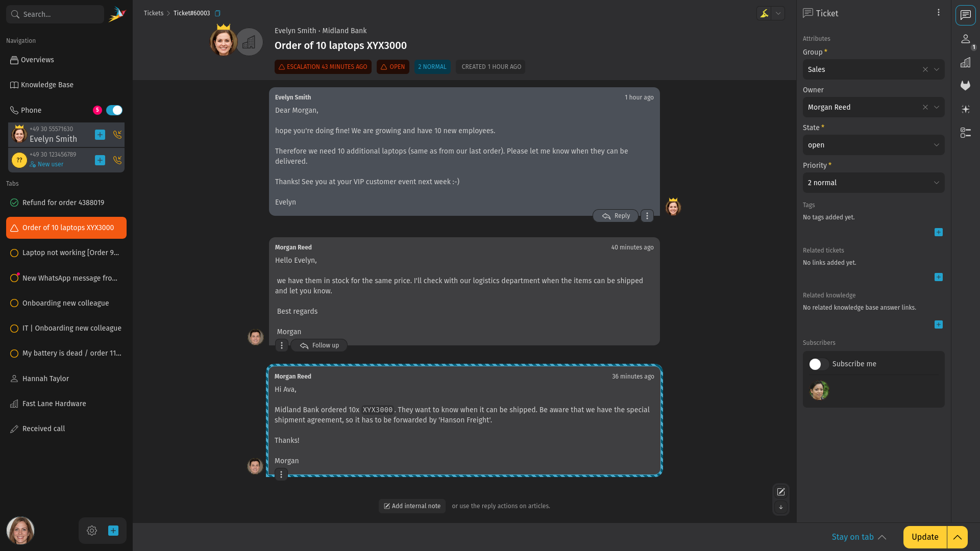The width and height of the screenshot is (980, 551).
Task: Open the organization sidebar icon
Action: [965, 63]
